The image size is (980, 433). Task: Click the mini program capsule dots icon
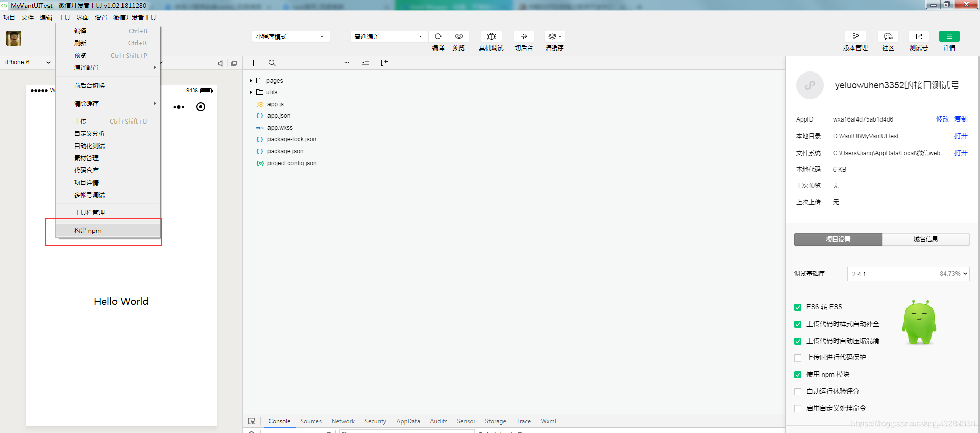[179, 107]
